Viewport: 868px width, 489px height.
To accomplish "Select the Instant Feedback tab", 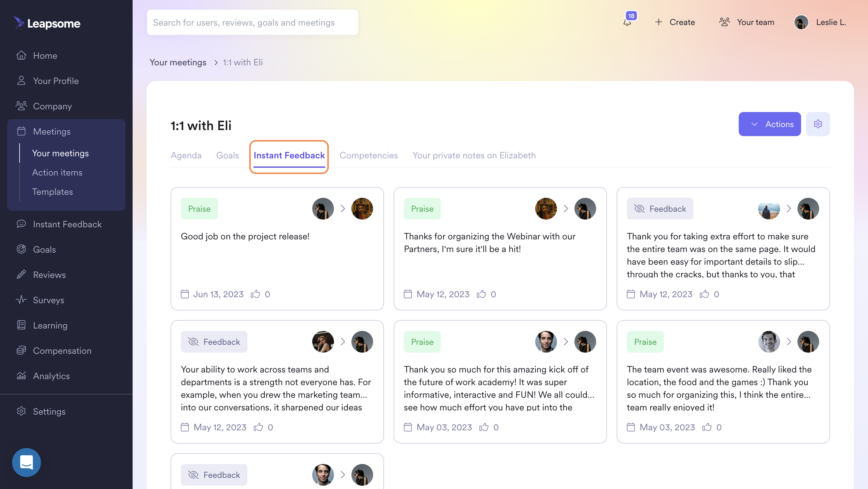I will coord(289,155).
